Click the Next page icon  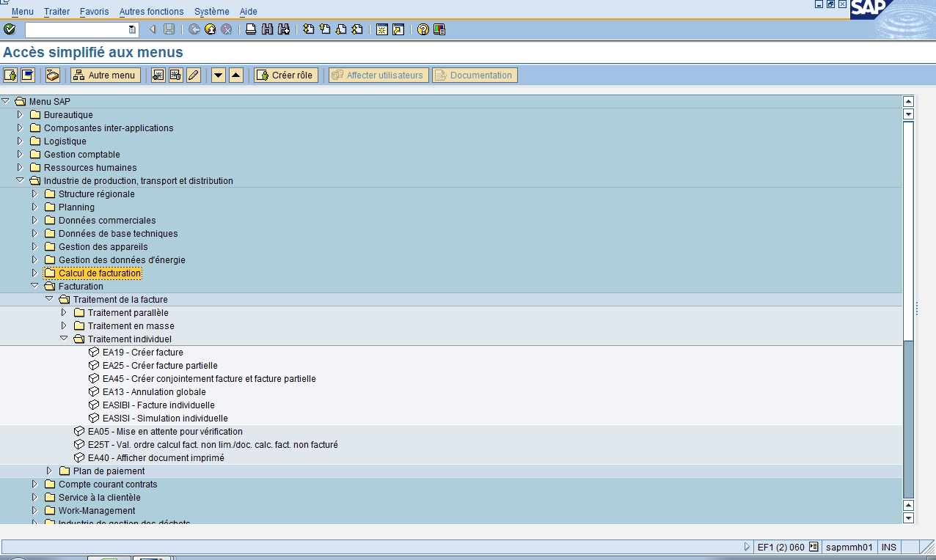(341, 29)
